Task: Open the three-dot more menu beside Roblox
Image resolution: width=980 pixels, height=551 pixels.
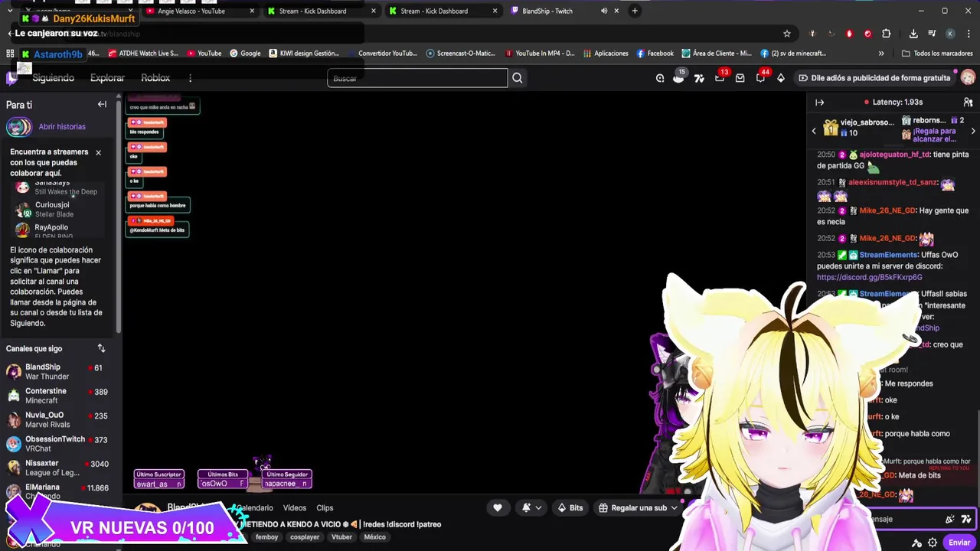Action: [x=190, y=78]
